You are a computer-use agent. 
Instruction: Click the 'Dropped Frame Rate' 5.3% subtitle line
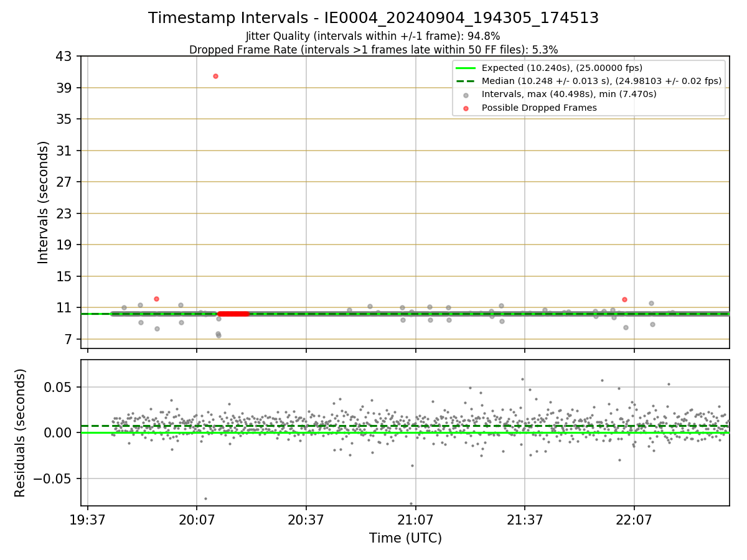374,49
